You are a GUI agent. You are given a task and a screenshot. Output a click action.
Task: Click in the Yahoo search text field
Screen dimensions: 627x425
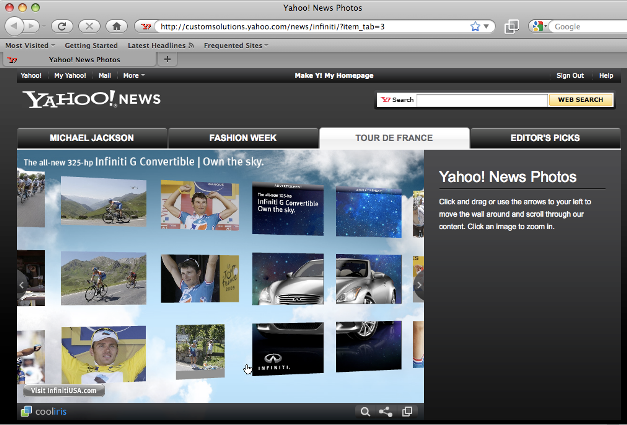481,100
